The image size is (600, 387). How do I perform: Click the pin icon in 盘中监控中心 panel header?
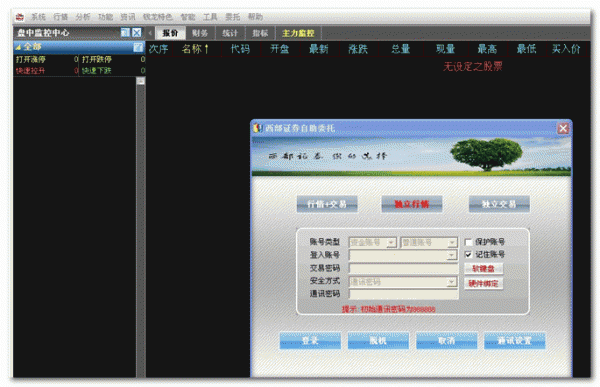coord(125,33)
